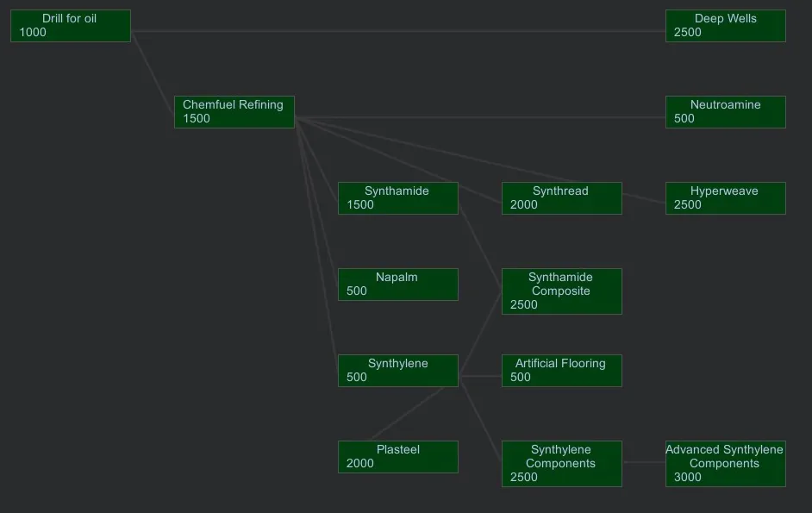Select the Synthylene Components research node
Viewport: 812px width, 513px height.
pos(561,464)
